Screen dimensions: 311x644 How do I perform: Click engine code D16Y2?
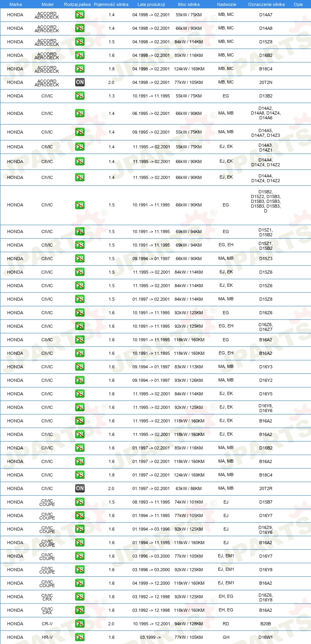(266, 380)
